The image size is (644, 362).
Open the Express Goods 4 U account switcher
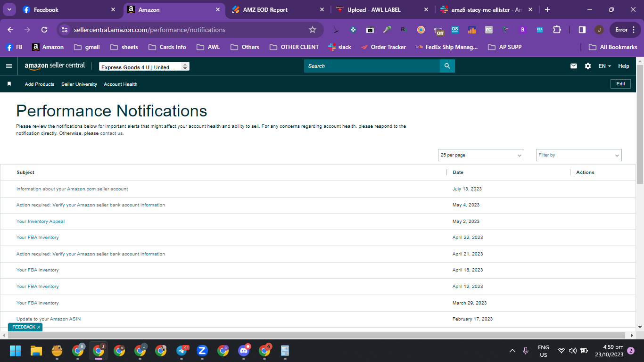tap(144, 67)
